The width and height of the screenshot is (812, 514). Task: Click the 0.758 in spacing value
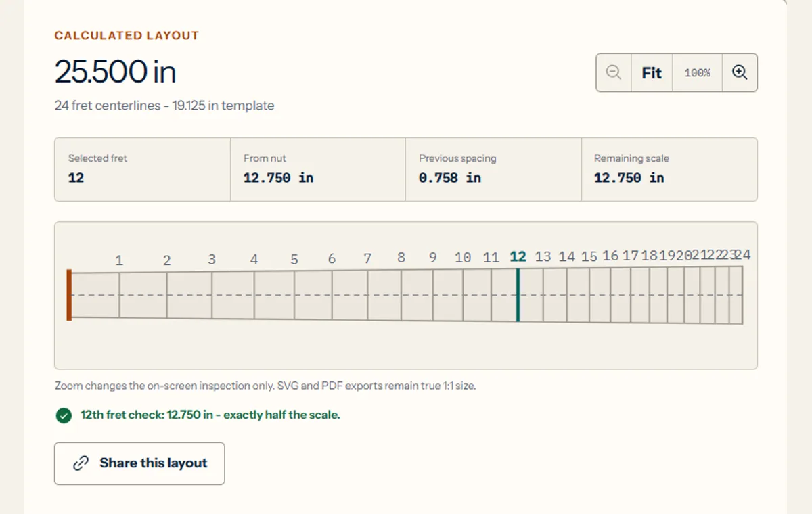tap(450, 179)
